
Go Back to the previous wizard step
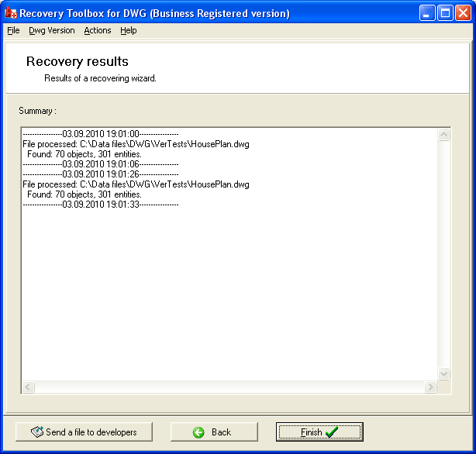click(x=214, y=432)
